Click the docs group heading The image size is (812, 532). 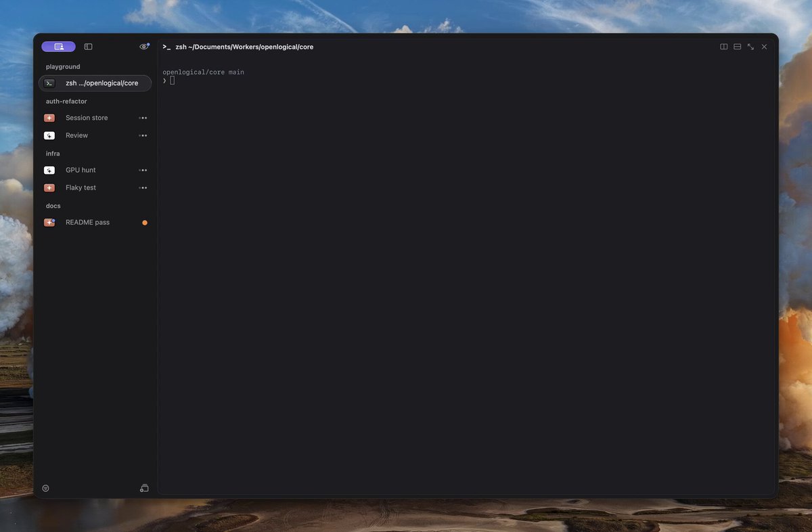coord(53,205)
